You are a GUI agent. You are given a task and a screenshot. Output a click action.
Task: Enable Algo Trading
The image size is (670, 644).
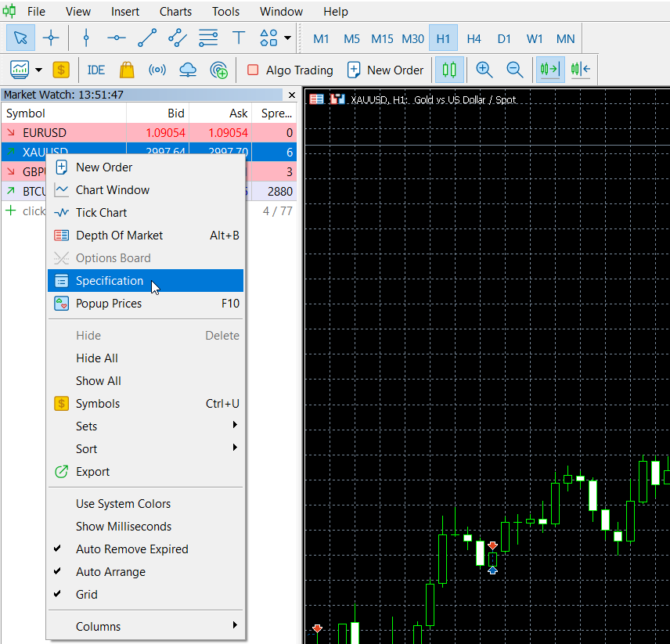point(290,70)
